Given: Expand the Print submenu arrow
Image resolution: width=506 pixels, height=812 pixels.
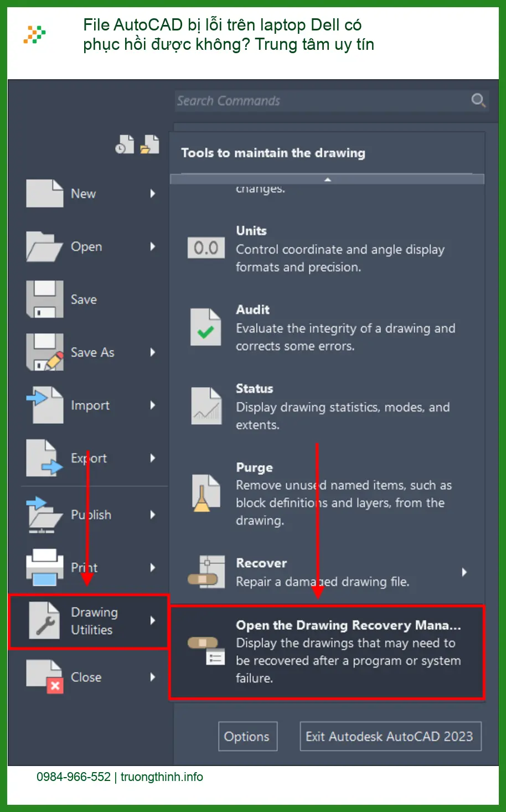Looking at the screenshot, I should [153, 567].
